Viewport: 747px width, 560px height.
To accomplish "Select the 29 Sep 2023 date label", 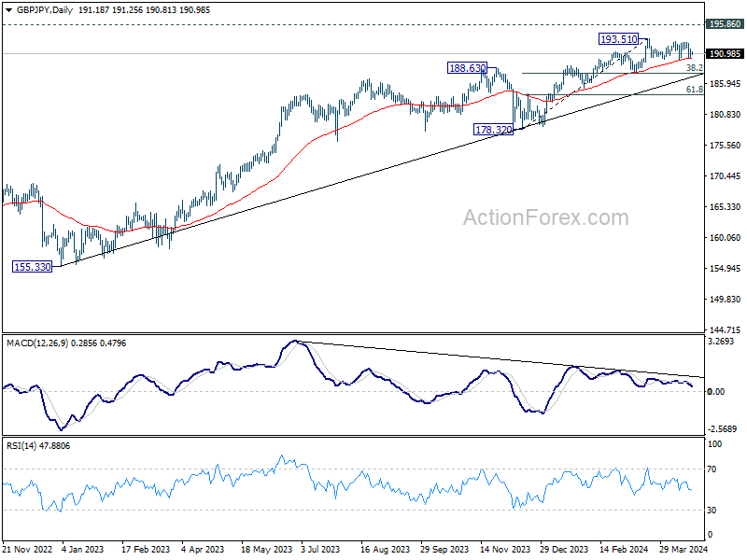I will (x=444, y=549).
